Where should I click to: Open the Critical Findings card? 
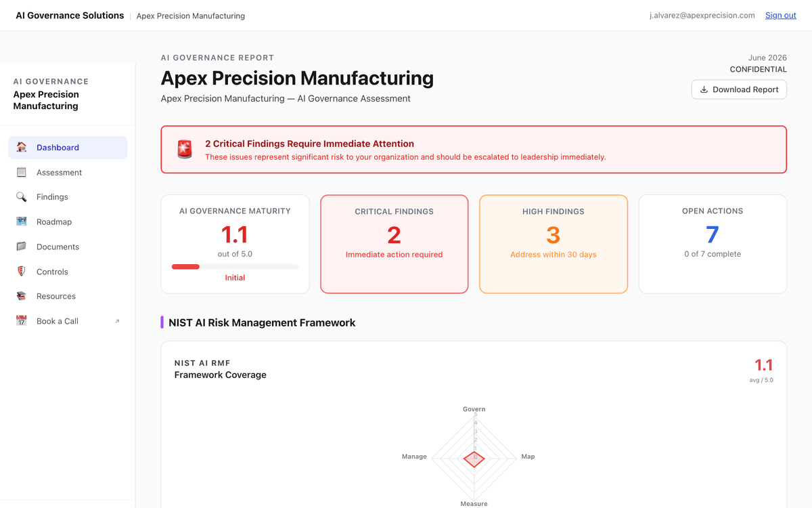point(394,244)
